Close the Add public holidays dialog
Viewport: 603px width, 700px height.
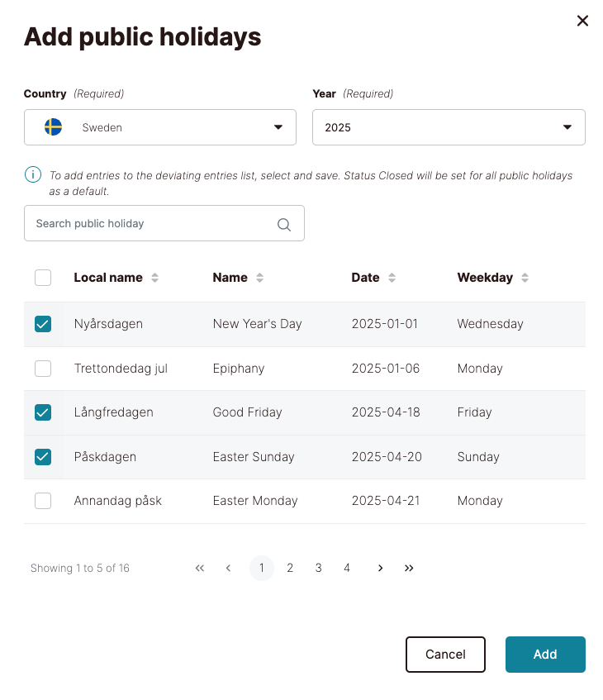tap(582, 21)
